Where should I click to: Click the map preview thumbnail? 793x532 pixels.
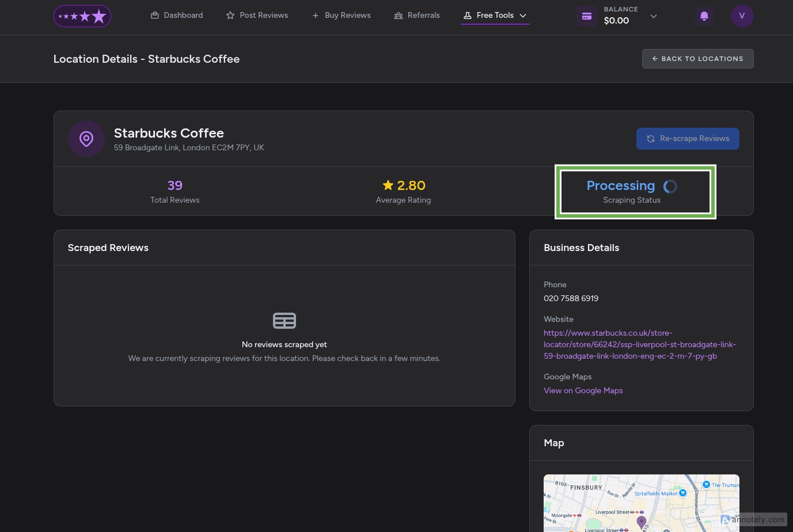605,501
